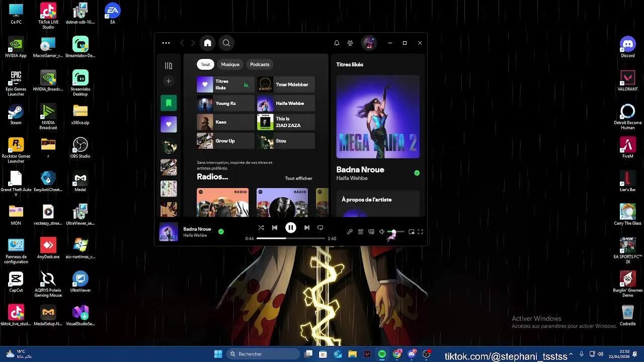Select the Musique filter chip
This screenshot has width=644, height=362.
tap(230, 64)
